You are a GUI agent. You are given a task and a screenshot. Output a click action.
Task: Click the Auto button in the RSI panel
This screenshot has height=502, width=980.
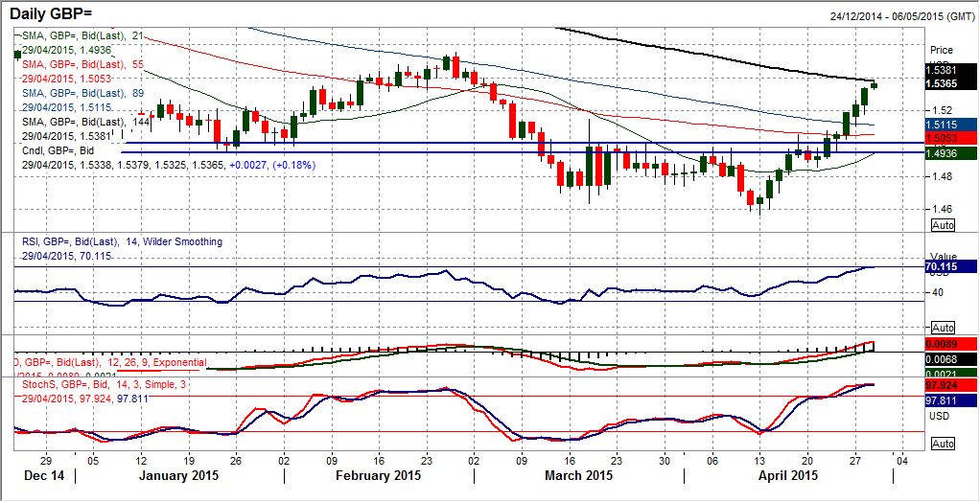[x=943, y=328]
